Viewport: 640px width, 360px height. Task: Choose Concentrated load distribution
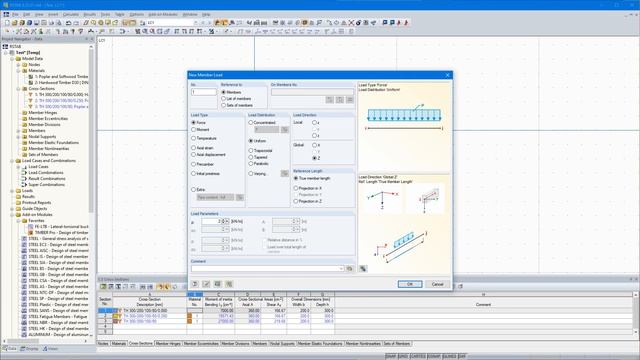point(251,122)
